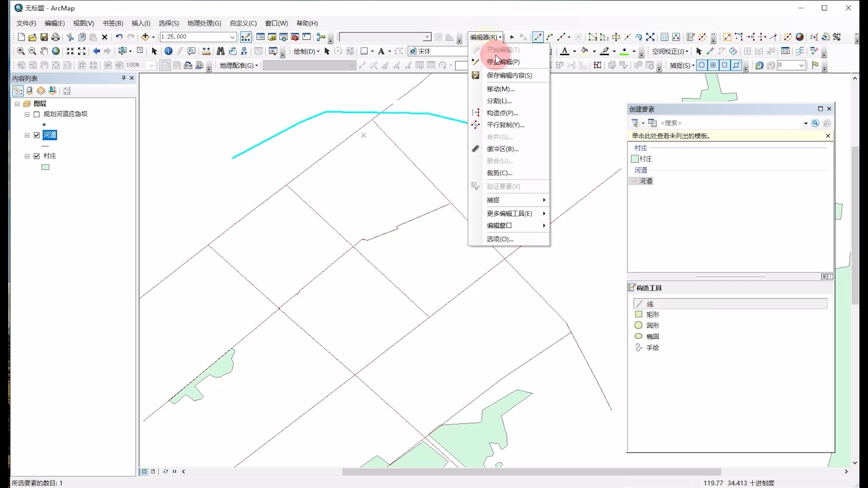Click Go Back to Previous Extent arrow
Image resolution: width=868 pixels, height=488 pixels.
(96, 51)
